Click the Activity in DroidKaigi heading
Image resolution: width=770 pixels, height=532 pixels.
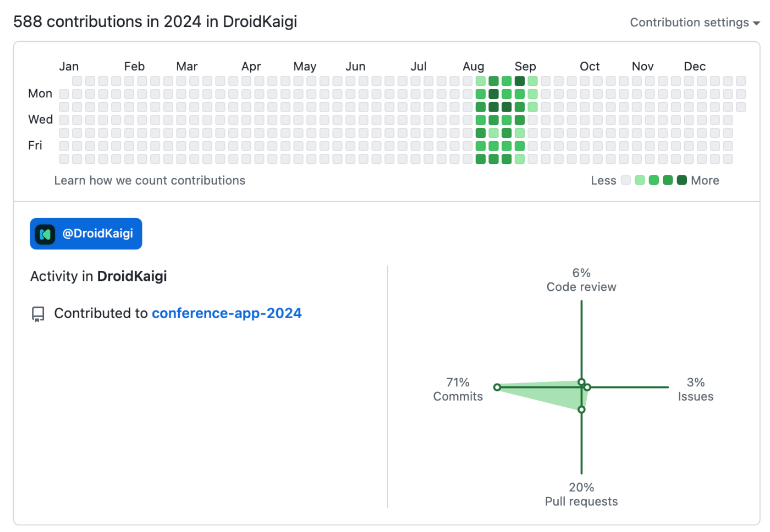point(98,276)
